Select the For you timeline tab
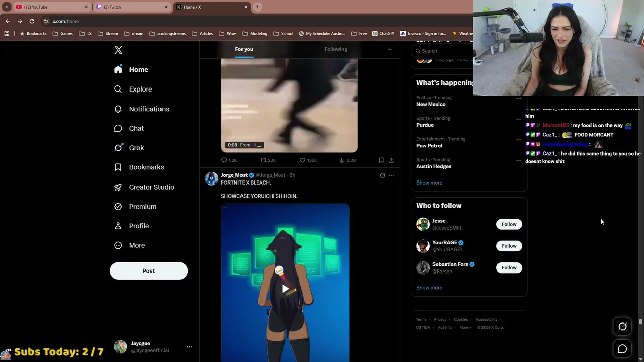644x362 pixels. click(x=244, y=49)
